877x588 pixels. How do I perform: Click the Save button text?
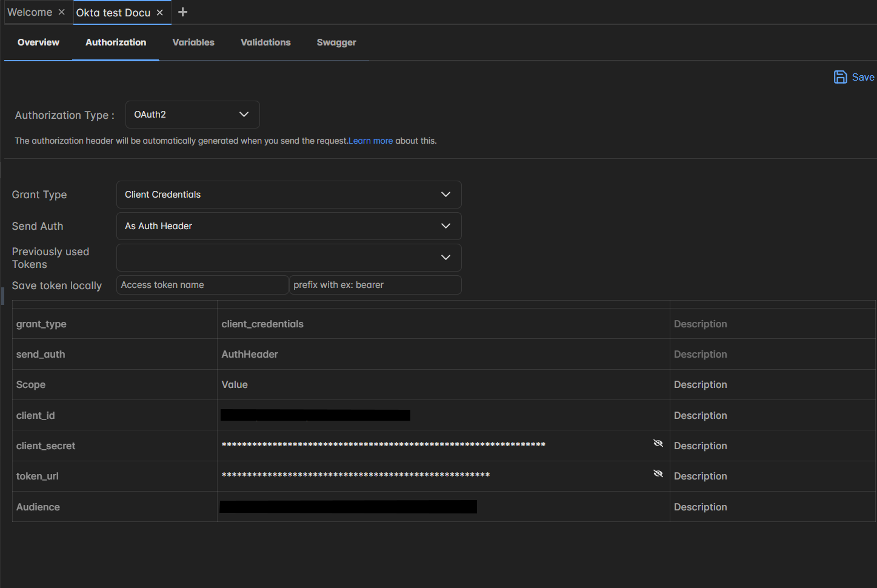coord(863,77)
